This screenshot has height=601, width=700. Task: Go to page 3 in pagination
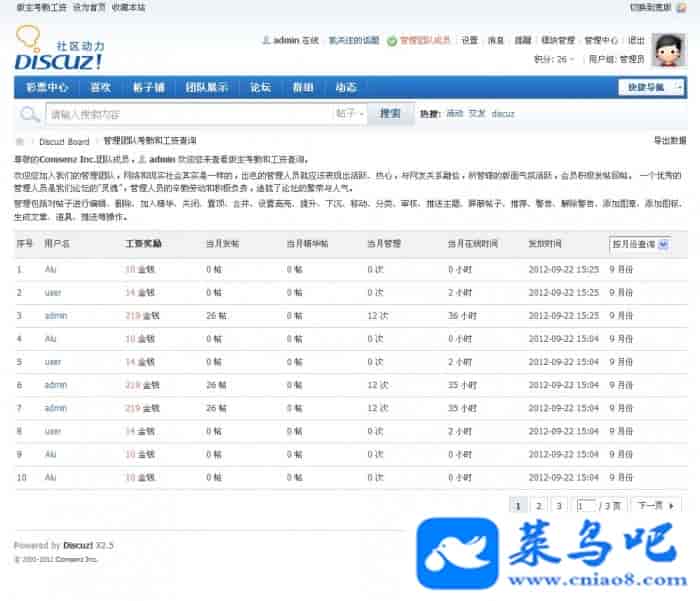pyautogui.click(x=559, y=505)
